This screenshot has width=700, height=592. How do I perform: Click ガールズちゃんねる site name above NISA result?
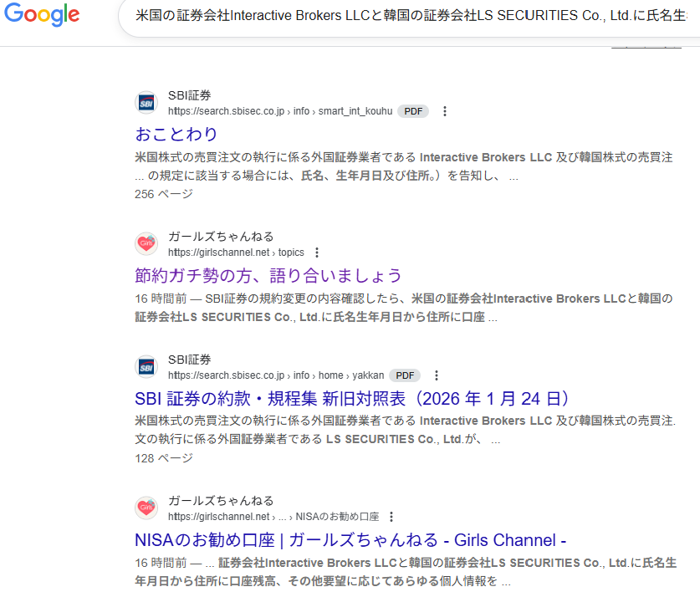point(221,501)
